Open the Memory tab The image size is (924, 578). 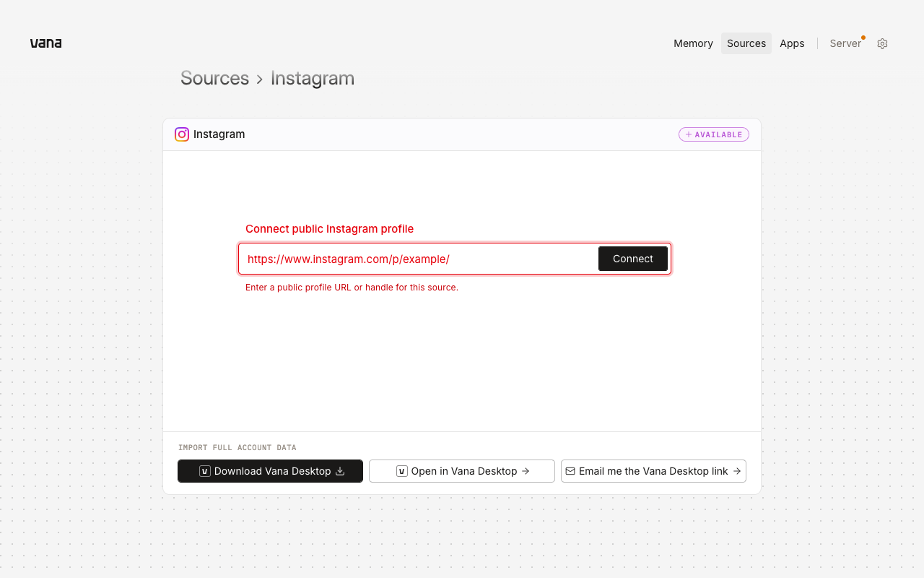pos(693,43)
